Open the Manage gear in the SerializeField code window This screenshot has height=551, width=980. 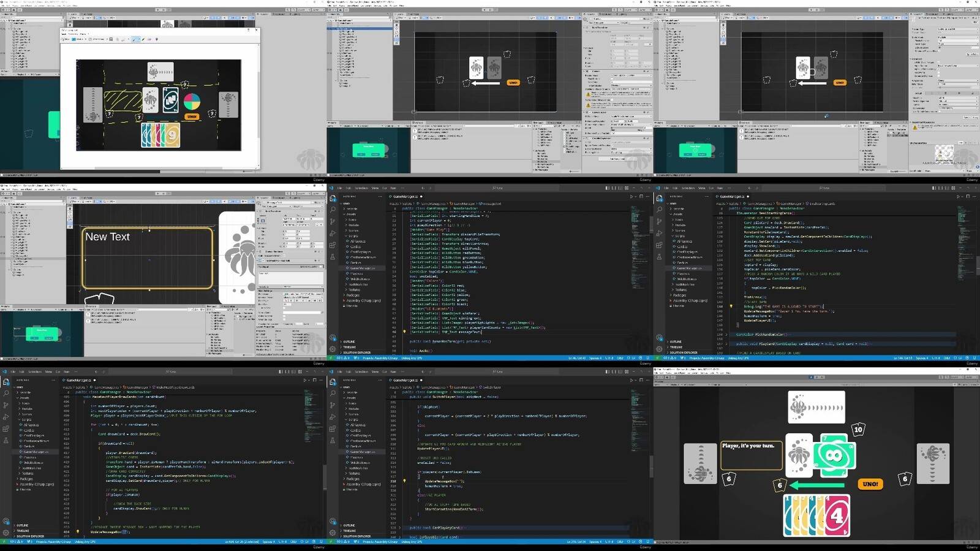tap(333, 349)
